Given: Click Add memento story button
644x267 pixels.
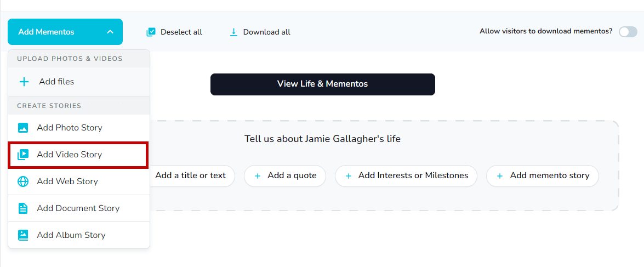Looking at the screenshot, I should tap(542, 176).
